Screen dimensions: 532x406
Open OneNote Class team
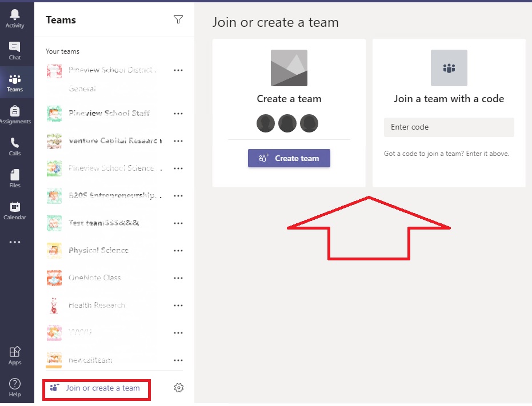point(95,278)
